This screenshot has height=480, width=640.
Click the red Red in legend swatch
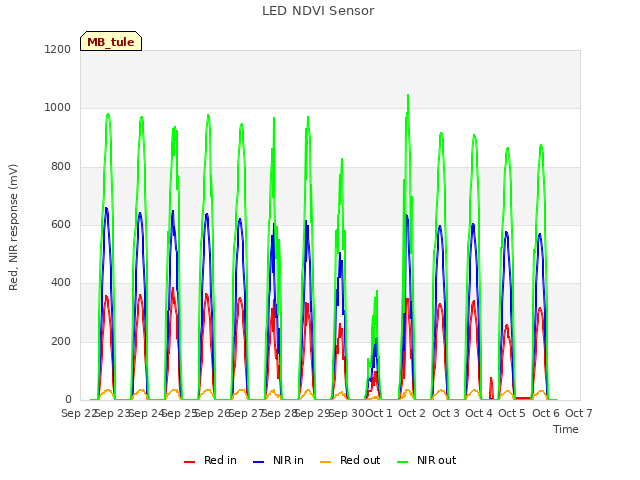tap(189, 462)
